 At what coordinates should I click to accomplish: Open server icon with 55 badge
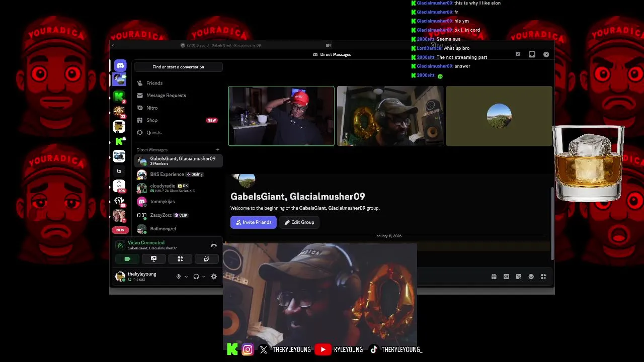point(119,201)
